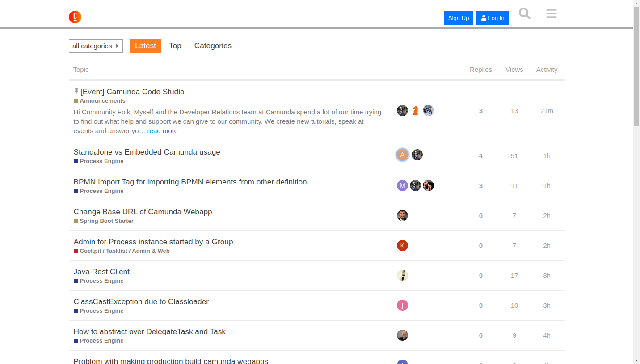Screen dimensions: 640x364
Task: Click third avatar in BPMN Import Tag row
Action: pyautogui.click(x=428, y=186)
